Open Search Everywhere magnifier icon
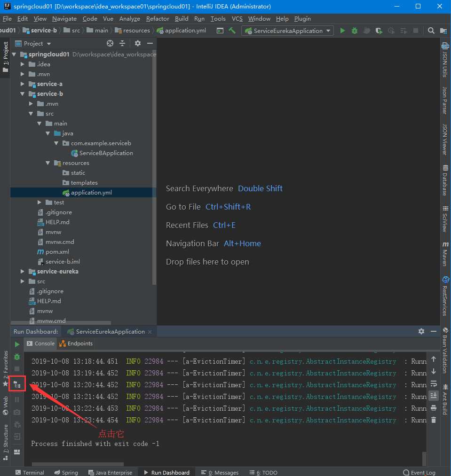This screenshot has width=451, height=476. click(431, 31)
